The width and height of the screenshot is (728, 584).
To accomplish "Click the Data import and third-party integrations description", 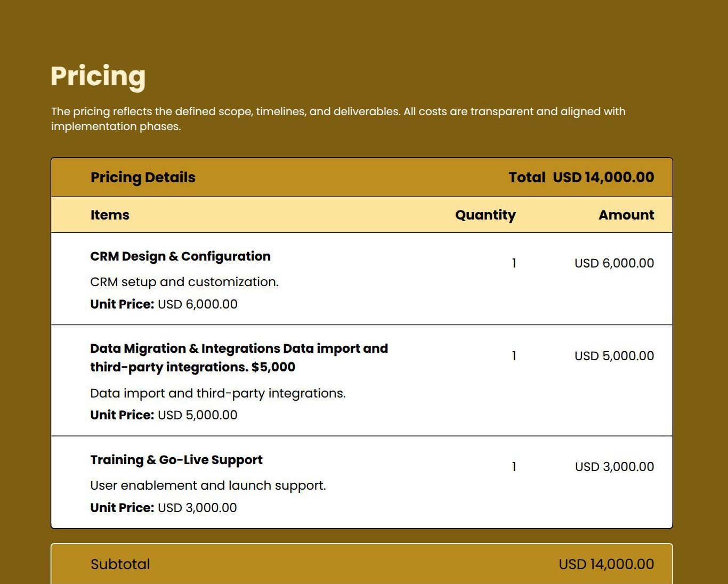I will click(218, 393).
